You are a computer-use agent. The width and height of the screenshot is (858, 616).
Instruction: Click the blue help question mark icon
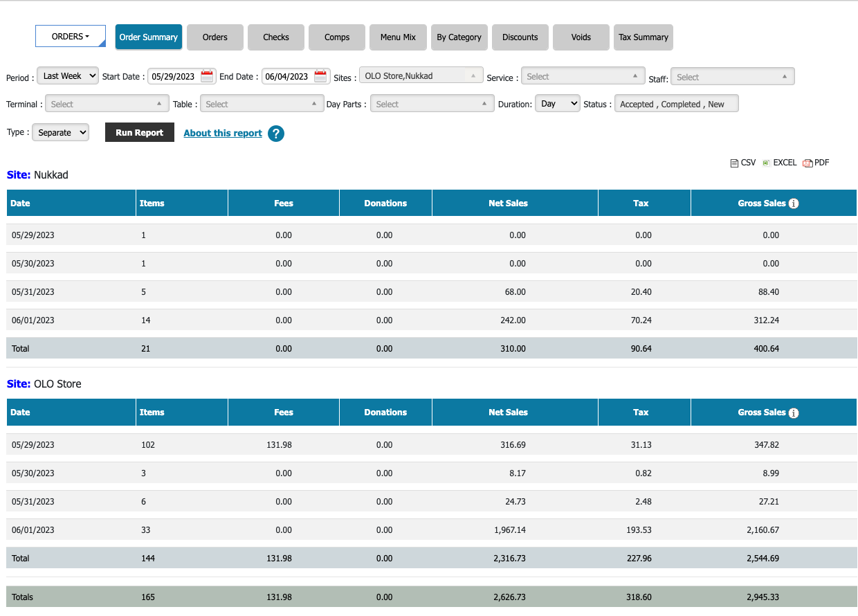276,134
